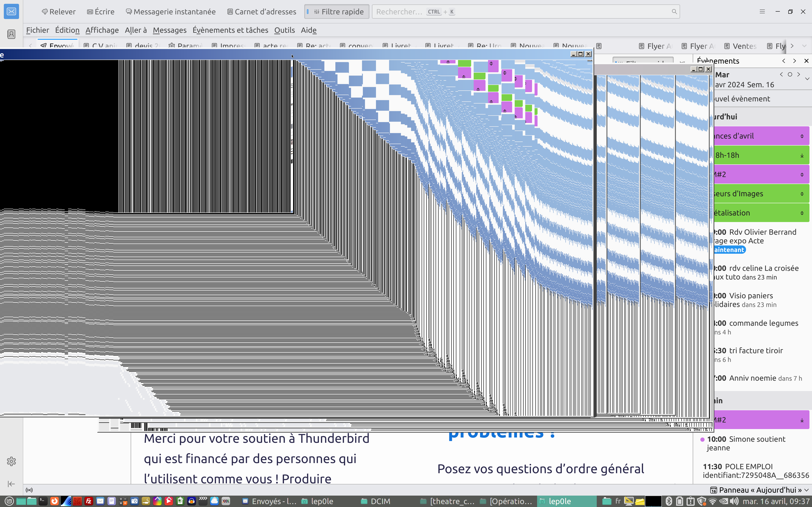Click the online status icon in status bar
Viewport: 812px width, 507px height.
[29, 490]
